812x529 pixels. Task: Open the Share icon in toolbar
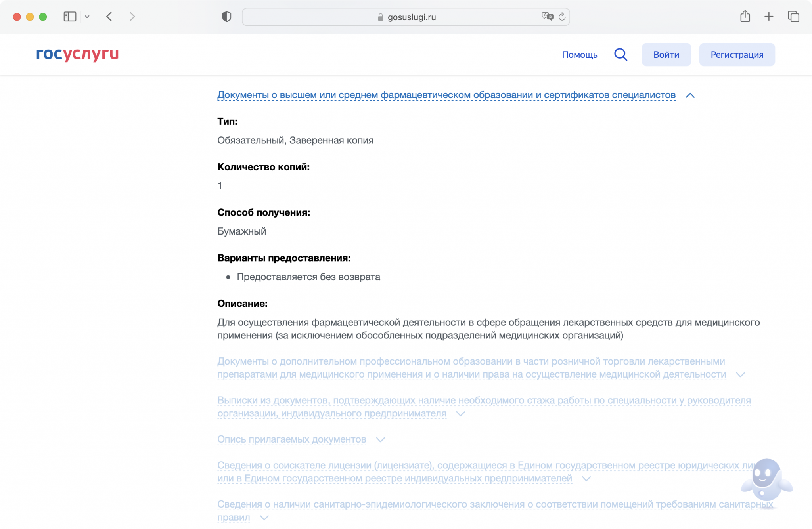745,17
